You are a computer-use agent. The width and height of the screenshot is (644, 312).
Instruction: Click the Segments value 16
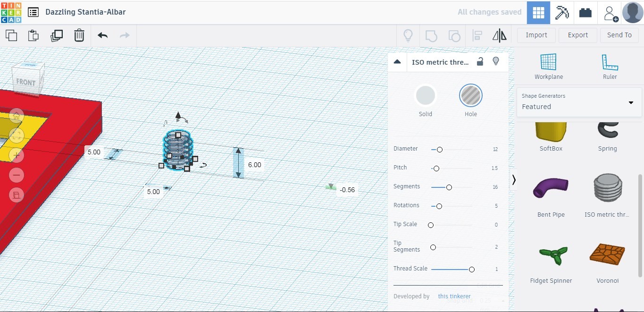pyautogui.click(x=495, y=187)
